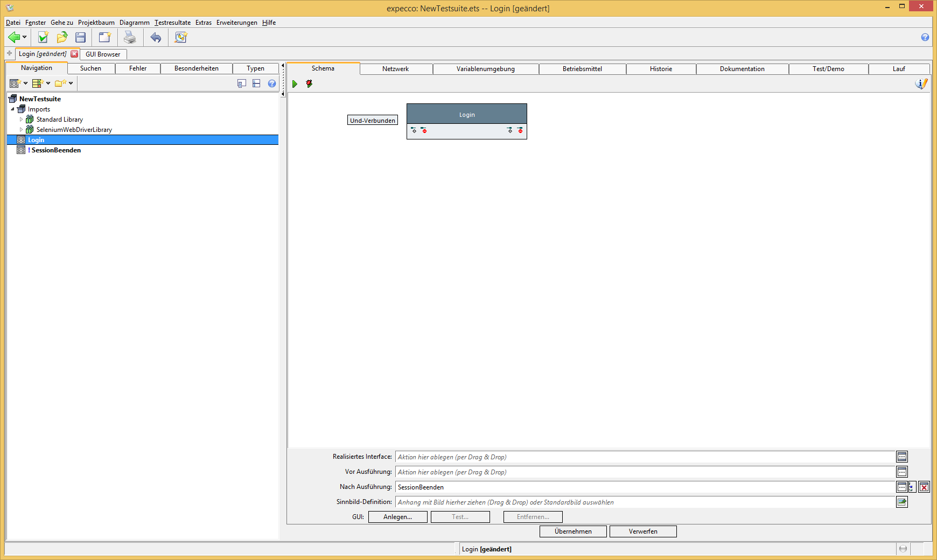Image resolution: width=937 pixels, height=560 pixels.
Task: Click the save testsuite floppy disk icon
Action: [81, 37]
